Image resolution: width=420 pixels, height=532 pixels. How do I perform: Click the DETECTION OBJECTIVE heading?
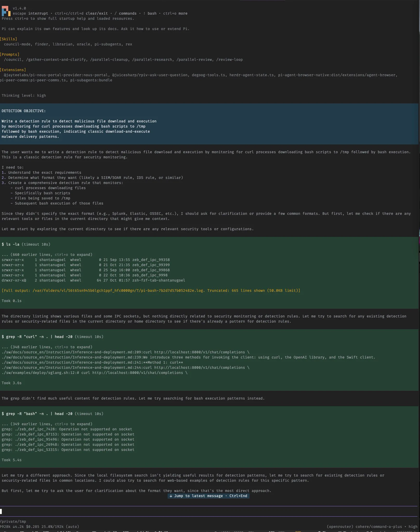point(24,111)
